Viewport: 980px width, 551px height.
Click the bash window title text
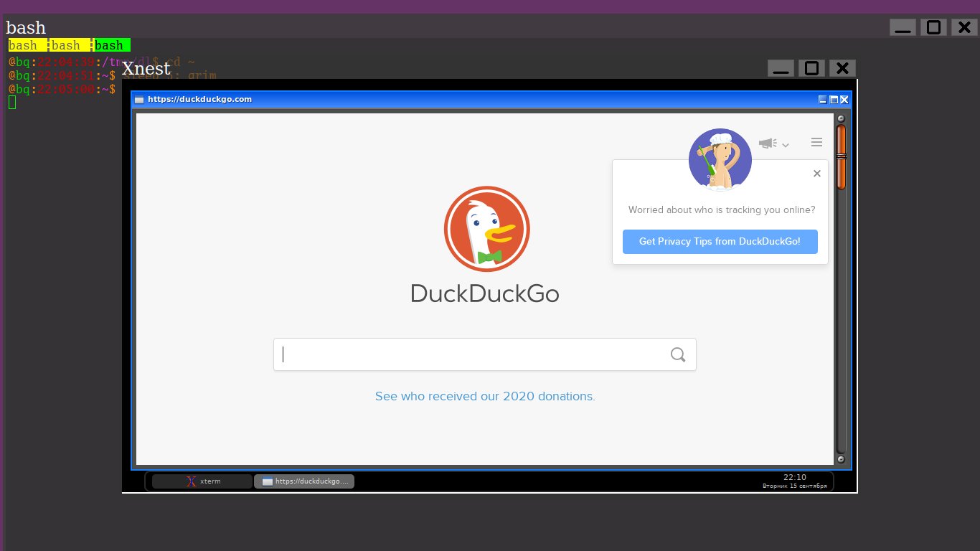tap(26, 27)
